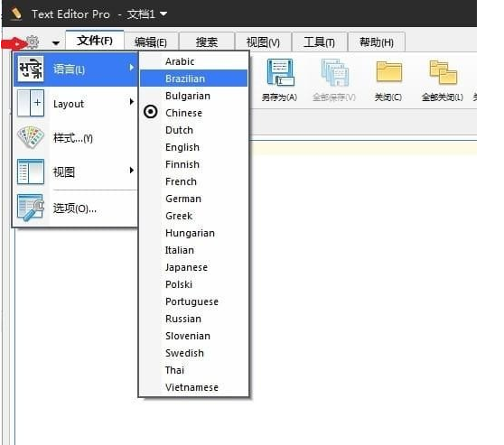
Task: Switch to the 工具(T) tab
Action: tap(319, 42)
